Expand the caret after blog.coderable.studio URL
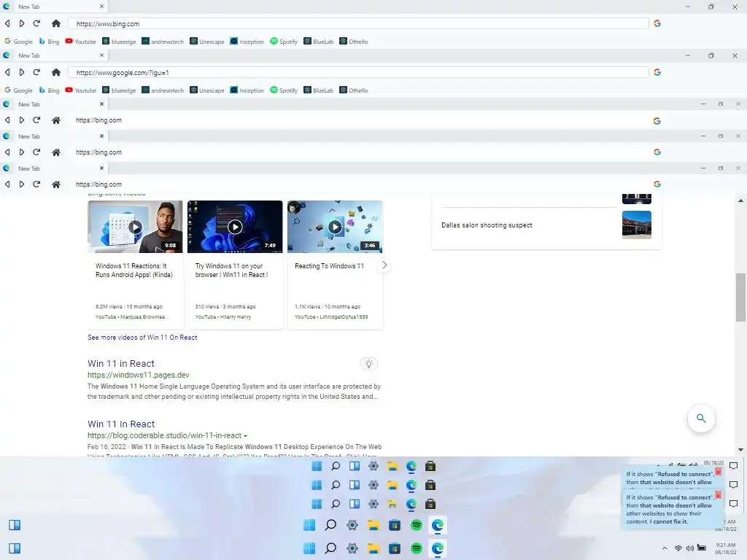747x560 pixels. coord(245,436)
